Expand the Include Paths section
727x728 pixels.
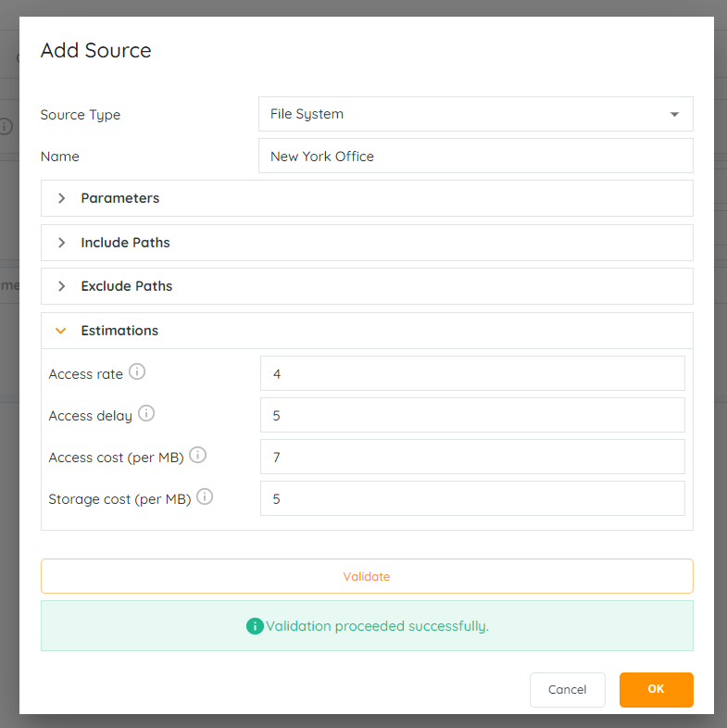point(367,243)
